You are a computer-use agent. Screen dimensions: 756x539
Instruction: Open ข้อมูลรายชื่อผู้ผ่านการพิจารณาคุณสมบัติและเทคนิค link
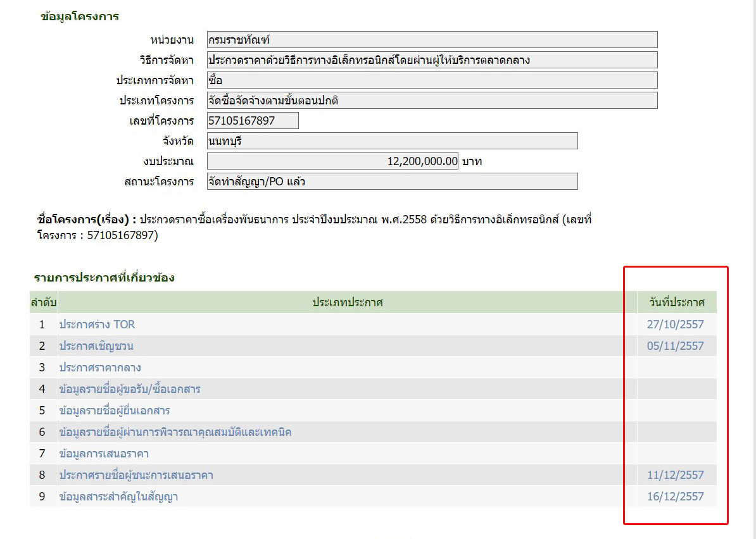point(175,432)
